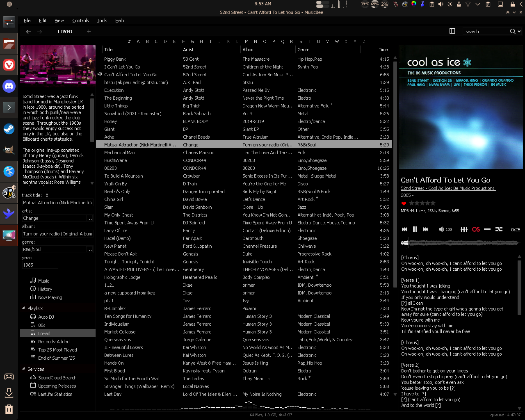Edit the year field

[40, 265]
